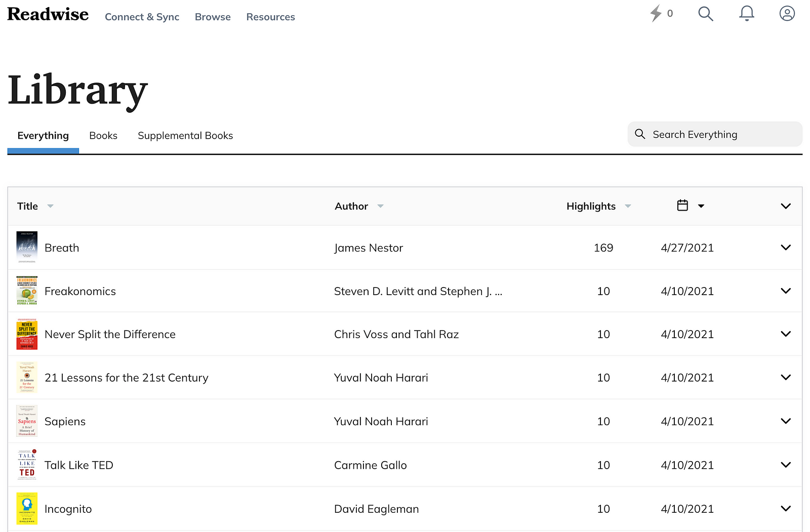Click the Readwise logo
810x532 pixels.
[x=48, y=15]
